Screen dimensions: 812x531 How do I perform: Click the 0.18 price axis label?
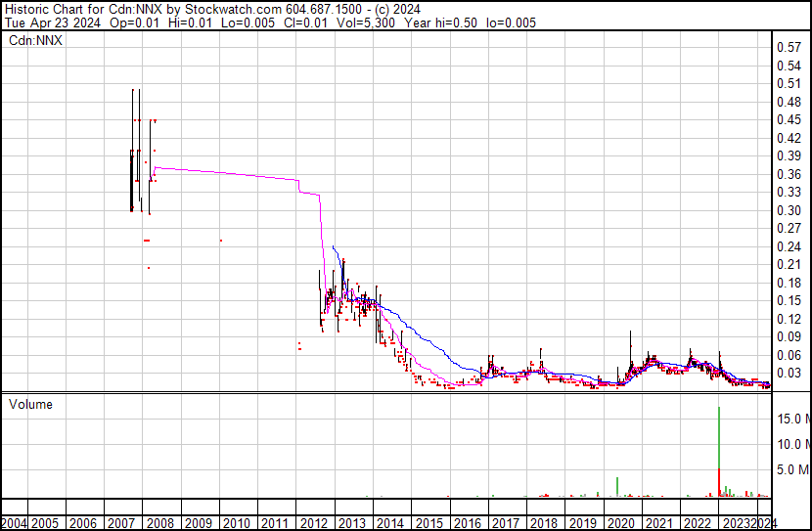click(x=789, y=283)
